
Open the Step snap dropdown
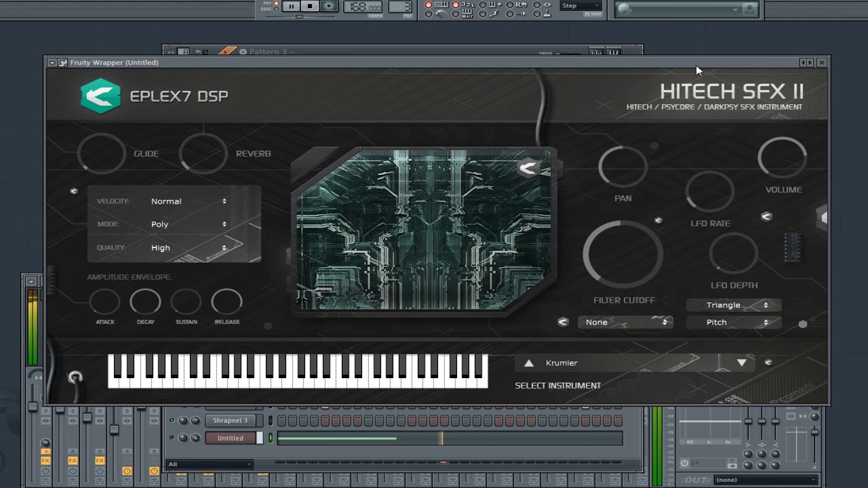[581, 6]
